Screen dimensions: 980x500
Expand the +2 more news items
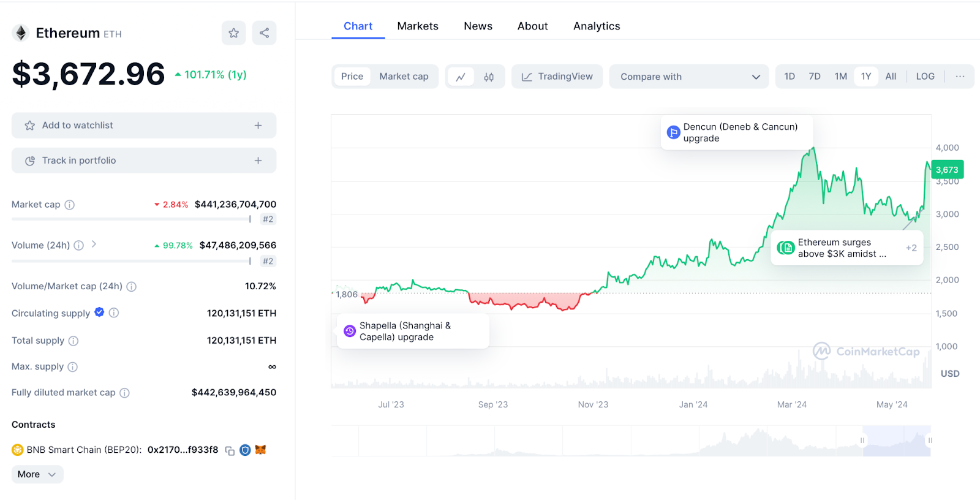(x=911, y=248)
